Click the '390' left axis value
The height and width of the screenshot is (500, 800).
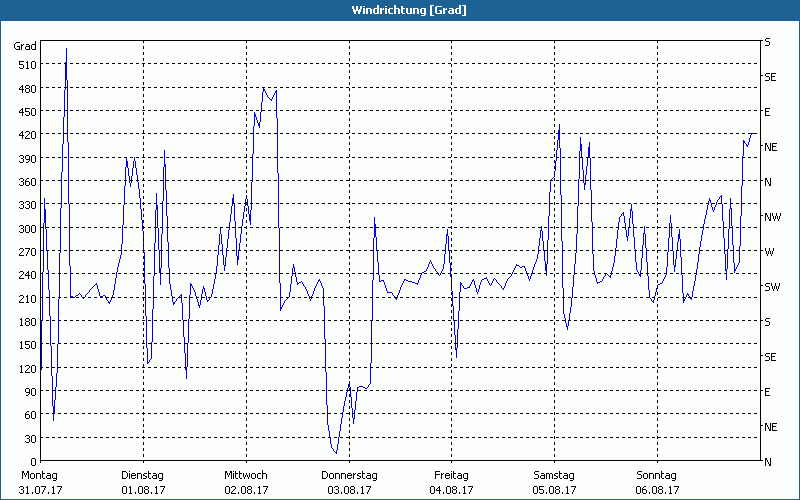point(28,159)
